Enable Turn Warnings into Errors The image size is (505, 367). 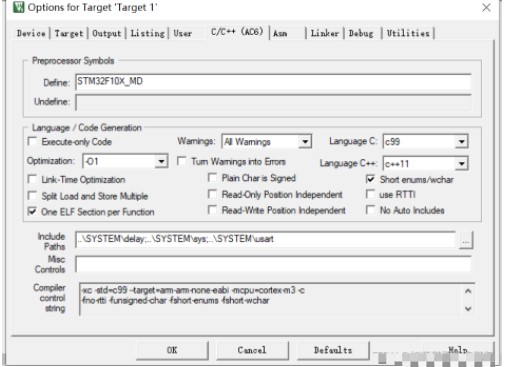pos(181,161)
